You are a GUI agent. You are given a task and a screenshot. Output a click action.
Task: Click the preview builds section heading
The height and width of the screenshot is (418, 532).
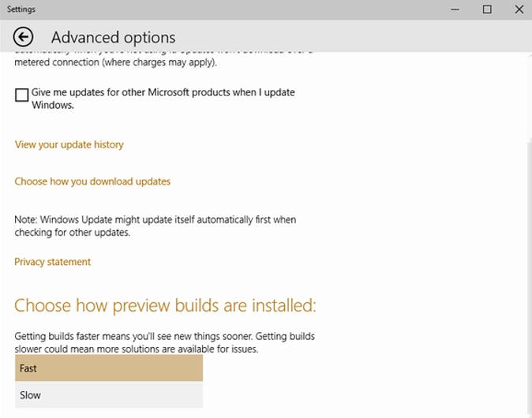coord(165,306)
